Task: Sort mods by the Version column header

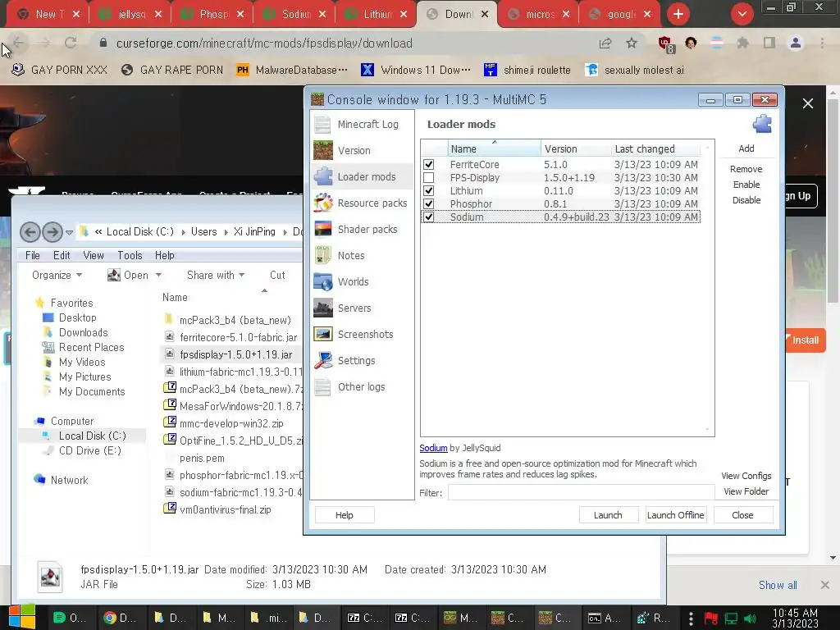Action: 576,149
